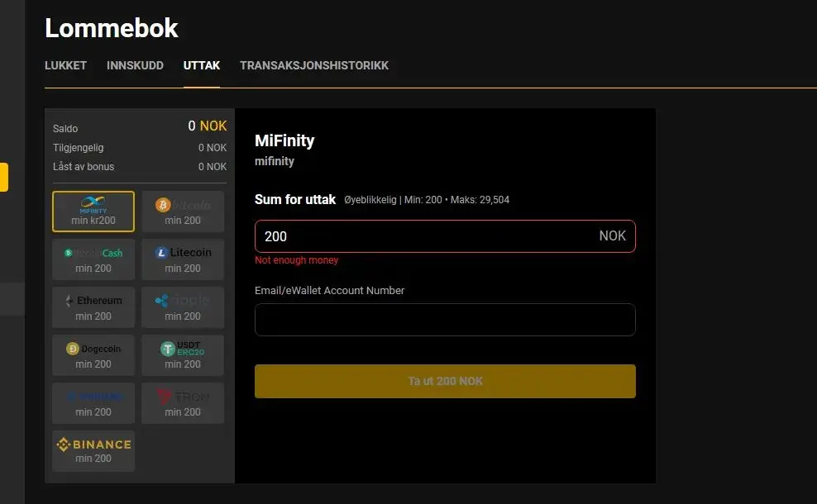
Task: Click the 'Not enough money' error message
Action: click(x=297, y=259)
